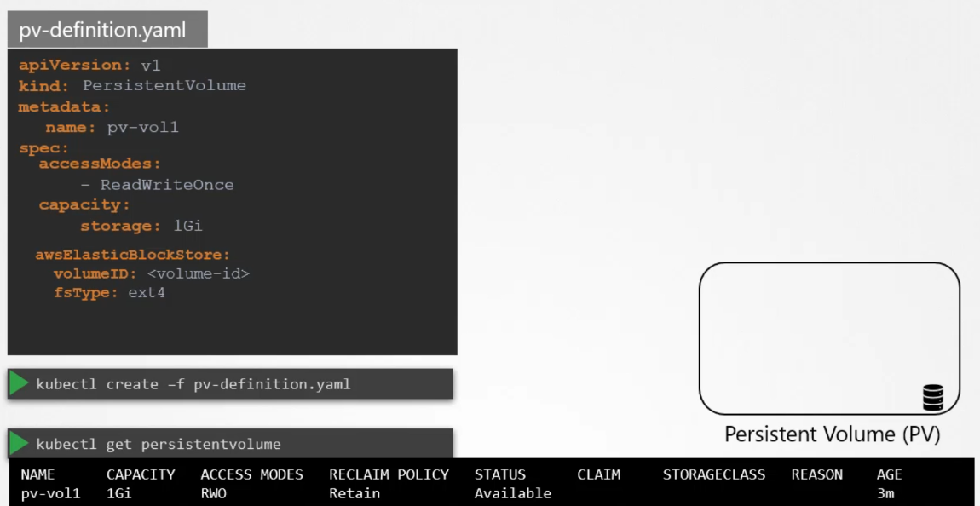
Task: Select the database disk icon in PV box
Action: click(x=933, y=397)
